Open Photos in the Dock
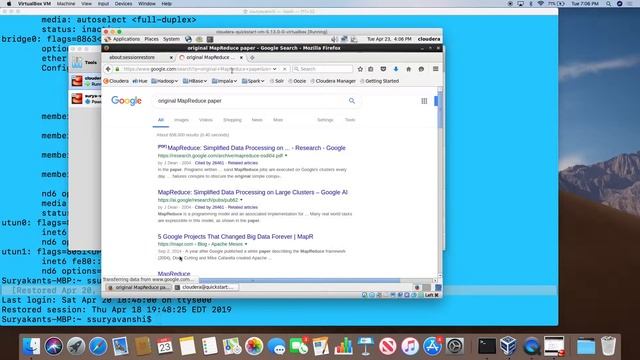Image resolution: width=640 pixels, height=360 pixels. coord(254,347)
